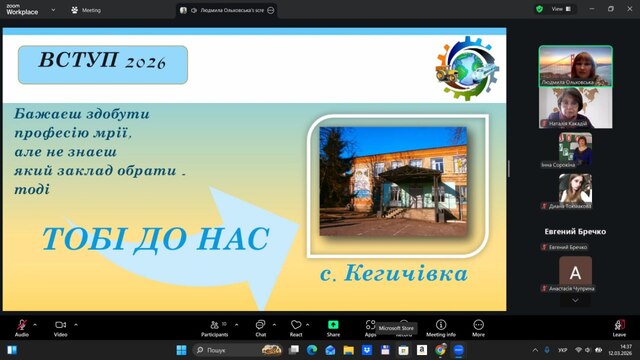Select Людмила Ольховська's video thumbnail
Screen dimensions: 640x360
click(576, 66)
